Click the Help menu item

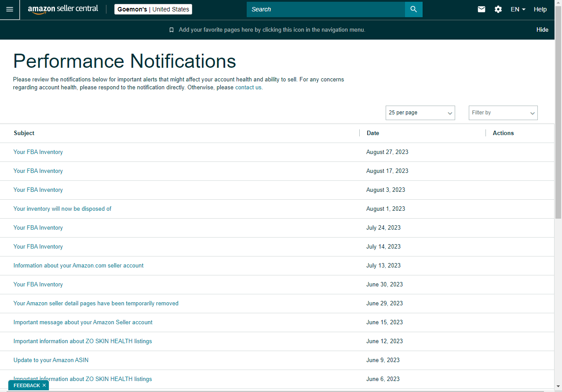[540, 9]
